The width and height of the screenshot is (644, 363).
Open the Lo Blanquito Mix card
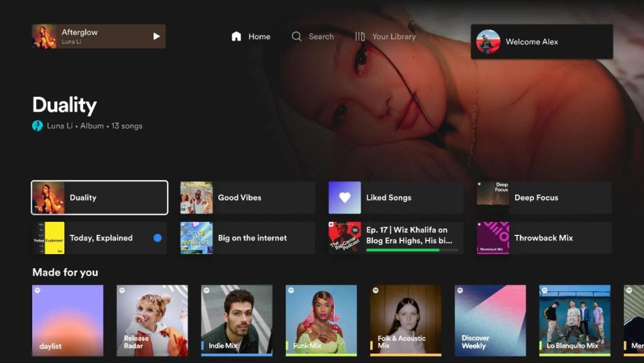pyautogui.click(x=574, y=320)
